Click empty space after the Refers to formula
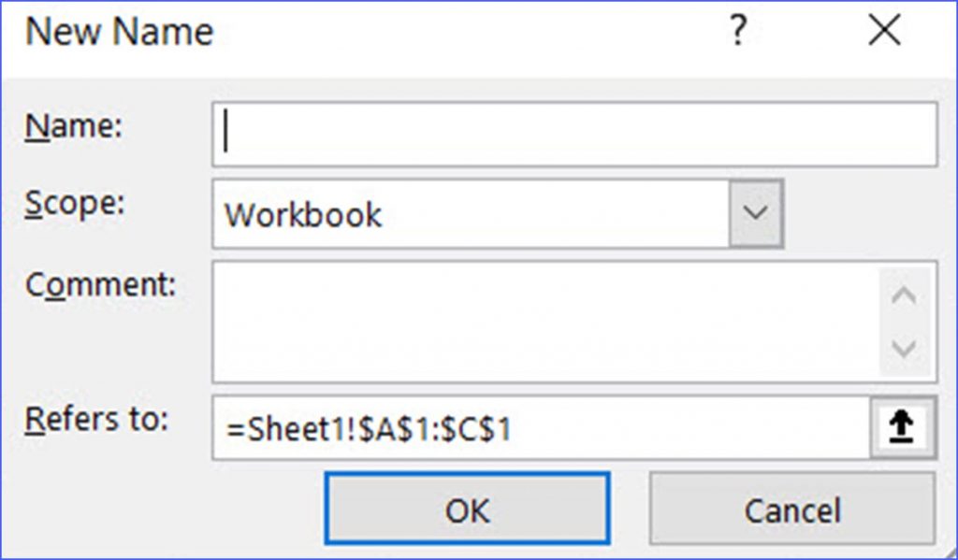Image resolution: width=958 pixels, height=560 pixels. click(692, 429)
